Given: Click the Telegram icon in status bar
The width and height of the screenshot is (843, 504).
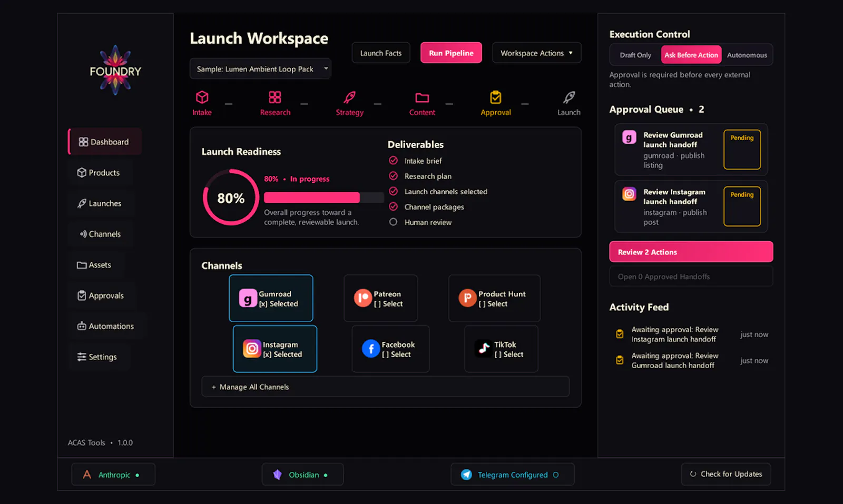Looking at the screenshot, I should [x=466, y=475].
